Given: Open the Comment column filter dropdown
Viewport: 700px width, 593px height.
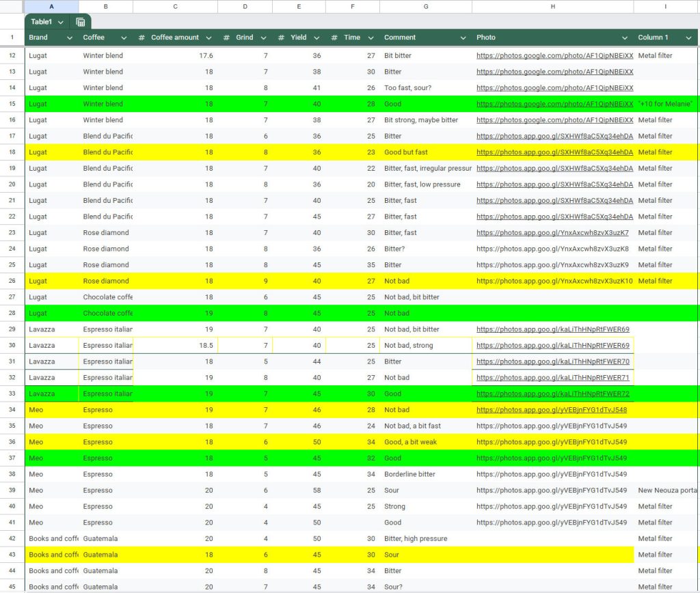Looking at the screenshot, I should tap(463, 38).
